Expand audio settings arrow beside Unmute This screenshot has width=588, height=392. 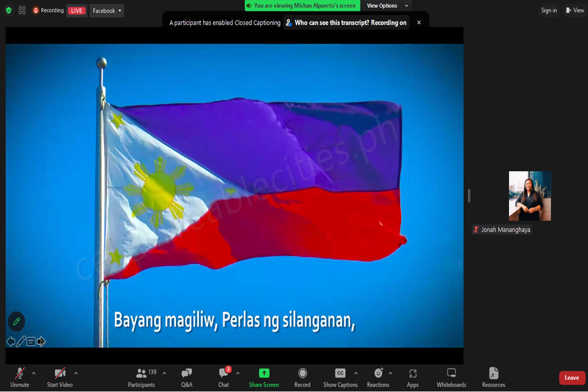coord(34,373)
